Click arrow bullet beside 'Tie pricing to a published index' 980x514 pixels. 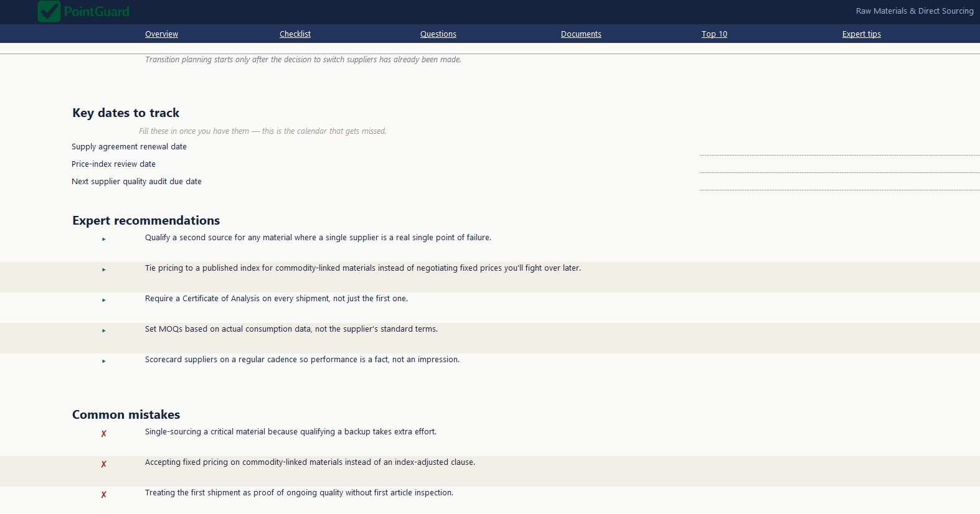104,269
